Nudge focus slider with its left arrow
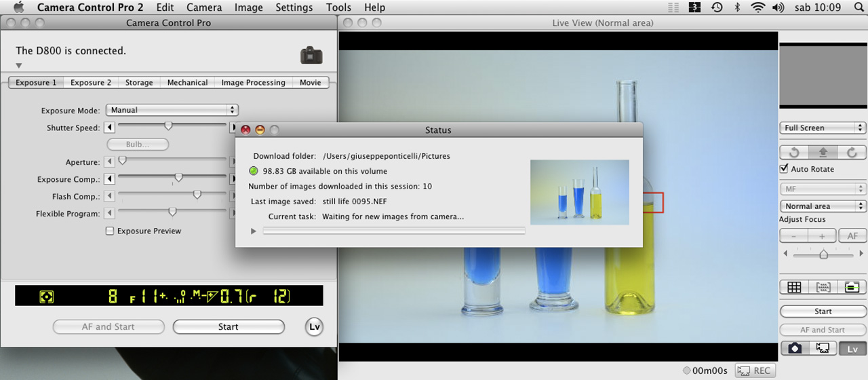This screenshot has height=380, width=868. [786, 254]
